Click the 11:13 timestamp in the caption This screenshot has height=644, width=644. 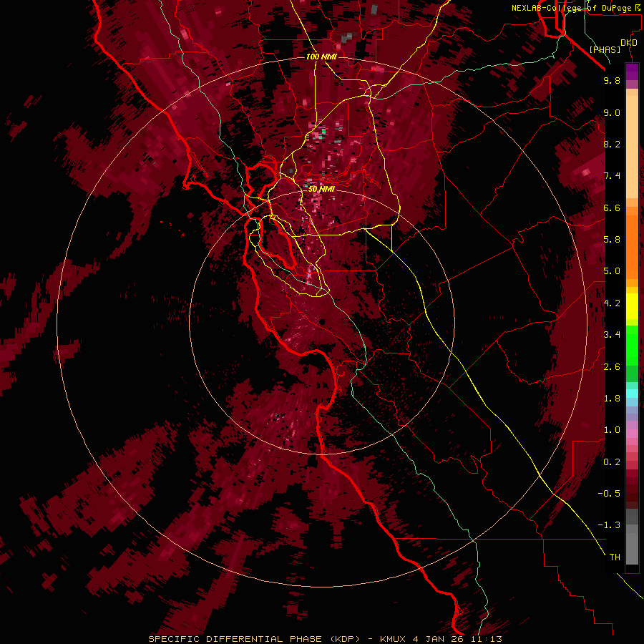(x=487, y=639)
